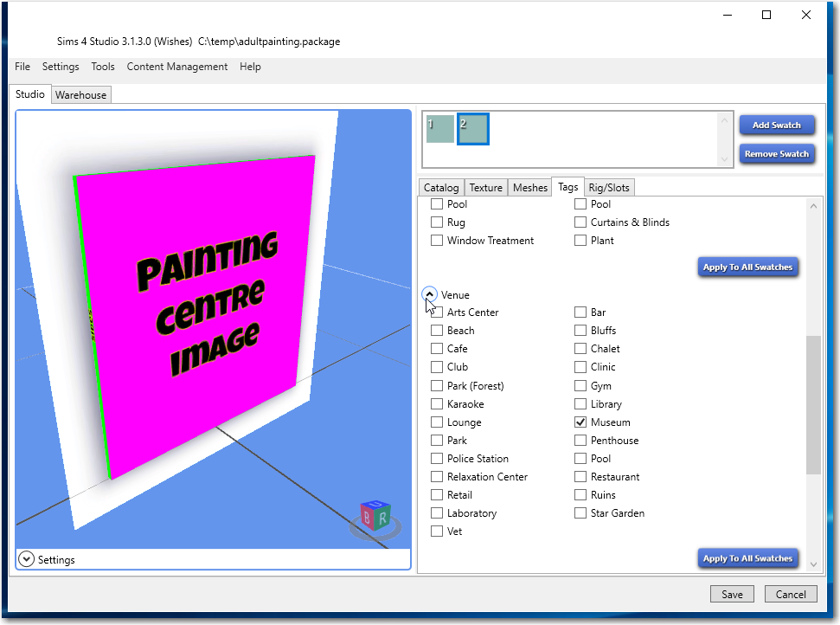The image size is (840, 625).
Task: Click Apply To All Swatches under Venue
Action: (x=747, y=558)
